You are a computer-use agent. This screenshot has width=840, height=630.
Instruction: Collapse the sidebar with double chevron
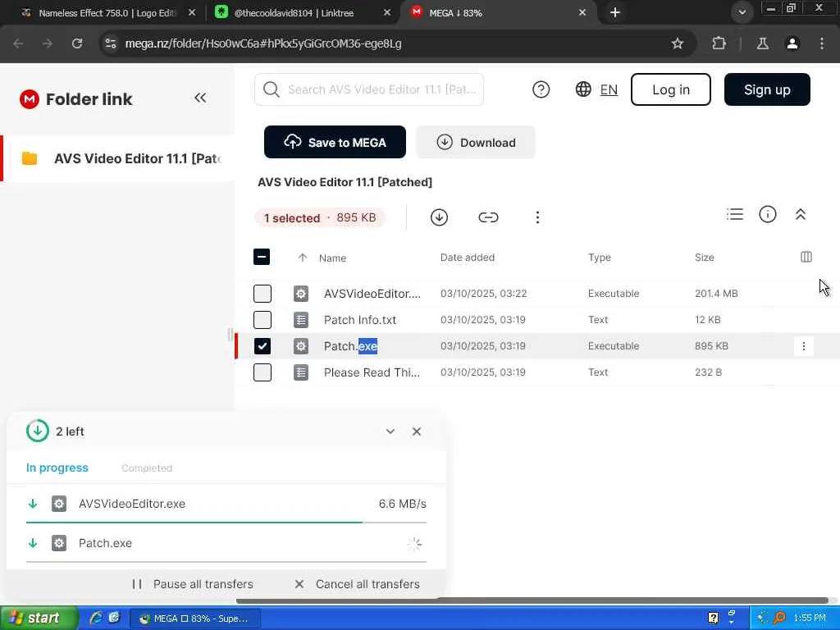pyautogui.click(x=200, y=98)
